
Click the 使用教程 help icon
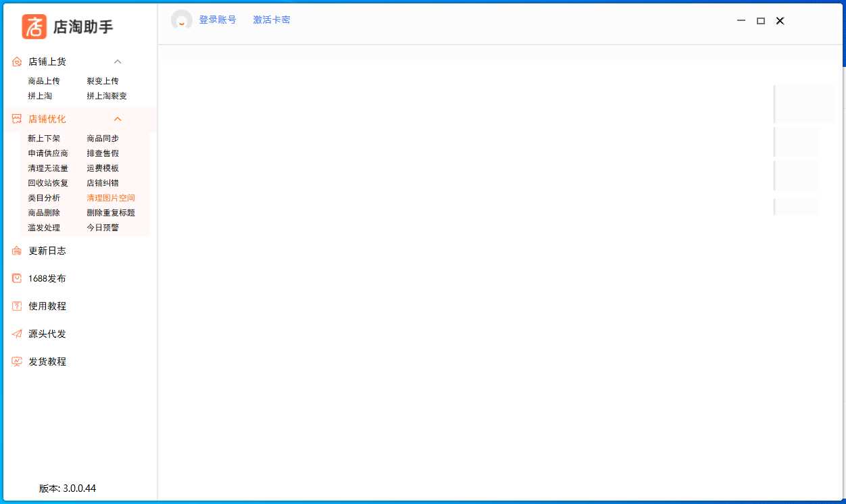pos(16,306)
